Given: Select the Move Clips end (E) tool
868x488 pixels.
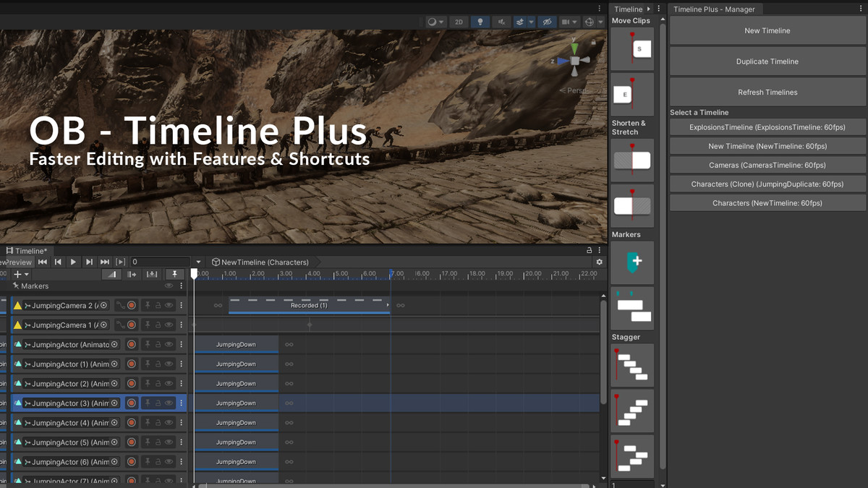Looking at the screenshot, I should pos(631,94).
